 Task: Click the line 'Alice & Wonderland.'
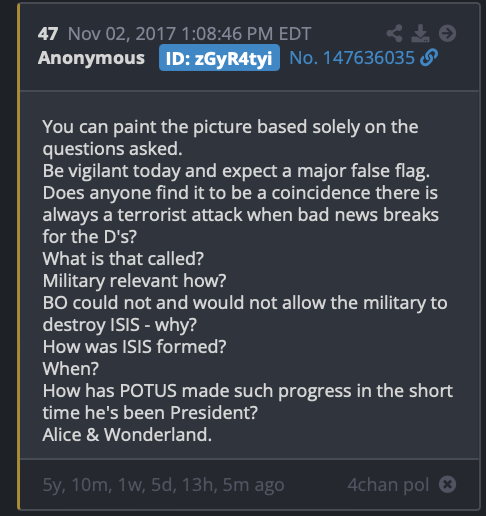point(127,435)
